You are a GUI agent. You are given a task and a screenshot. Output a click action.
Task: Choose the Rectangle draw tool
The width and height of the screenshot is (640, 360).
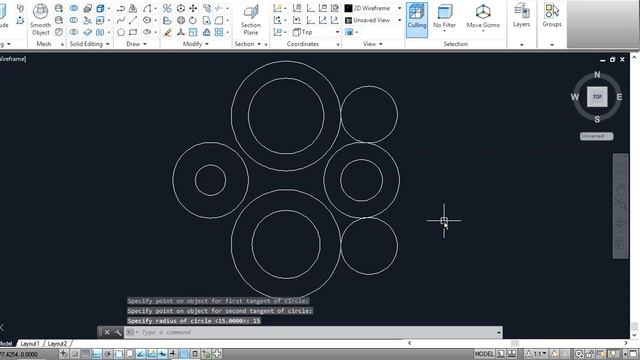pyautogui.click(x=133, y=32)
